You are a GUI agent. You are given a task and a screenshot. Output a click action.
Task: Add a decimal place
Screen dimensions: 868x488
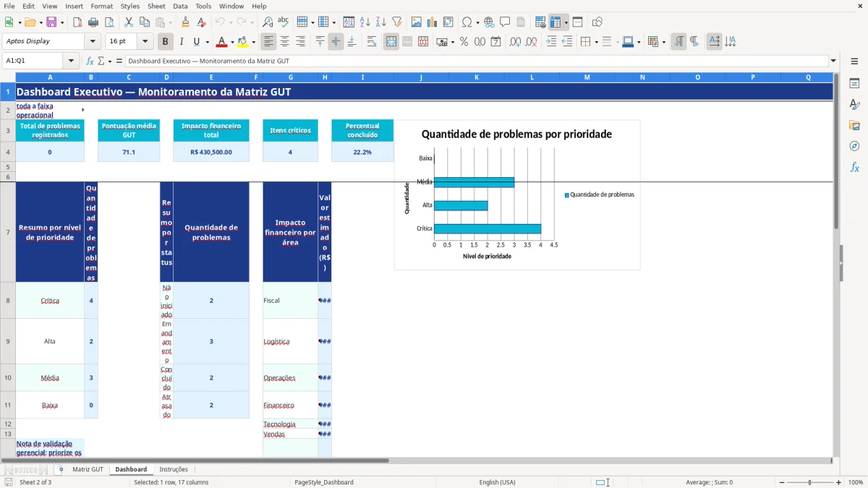[515, 42]
